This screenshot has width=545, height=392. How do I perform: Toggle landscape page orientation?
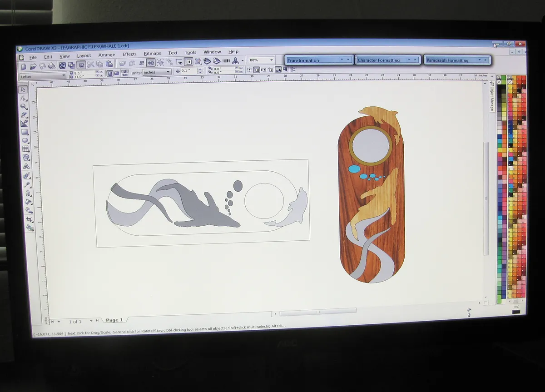coord(117,73)
